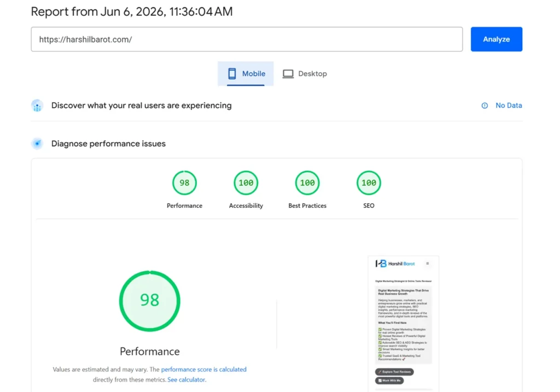
Task: Select the 100 Best Practices score gauge
Action: (x=307, y=183)
